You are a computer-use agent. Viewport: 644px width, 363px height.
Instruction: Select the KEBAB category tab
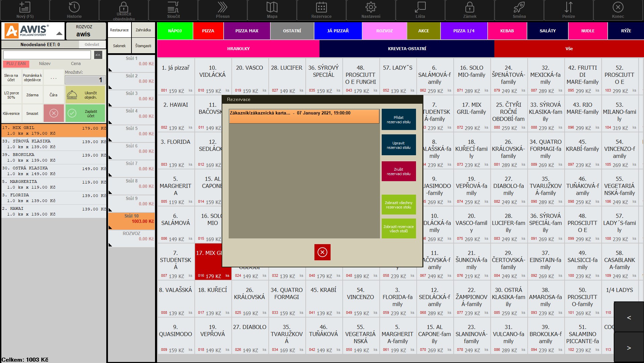[x=507, y=31]
